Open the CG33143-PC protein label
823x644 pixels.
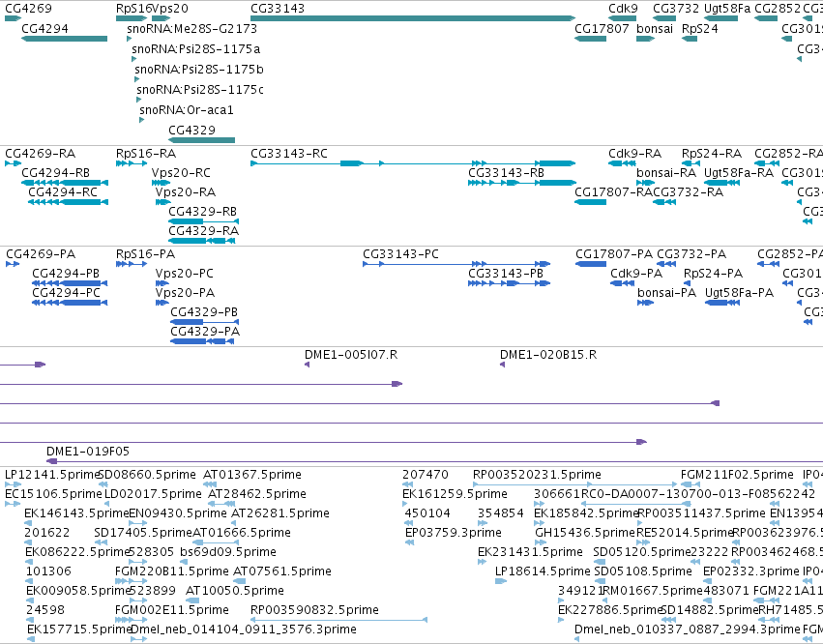400,254
